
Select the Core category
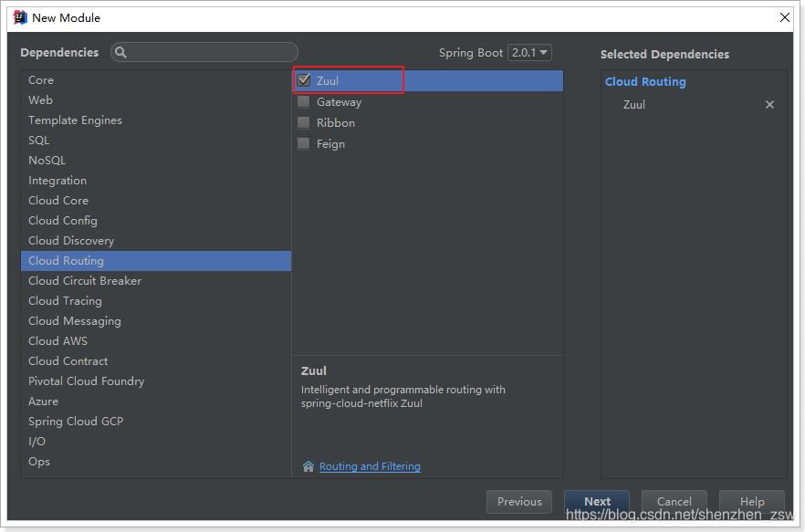click(x=156, y=80)
